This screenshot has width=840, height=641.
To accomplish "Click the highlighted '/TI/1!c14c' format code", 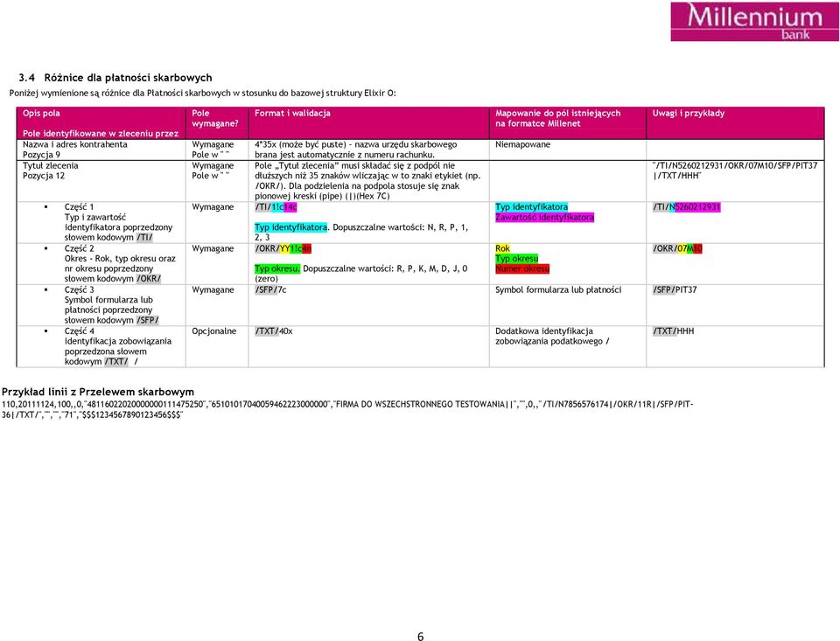I will 276,206.
